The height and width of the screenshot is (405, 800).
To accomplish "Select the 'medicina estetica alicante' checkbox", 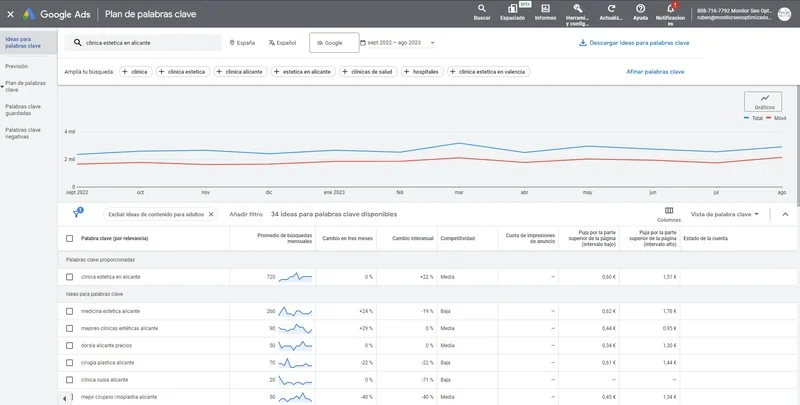I will 69,312.
